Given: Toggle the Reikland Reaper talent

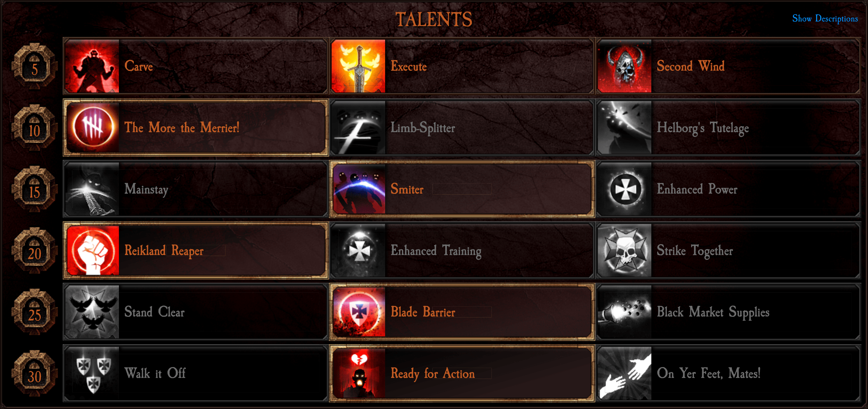Looking at the screenshot, I should pos(196,250).
